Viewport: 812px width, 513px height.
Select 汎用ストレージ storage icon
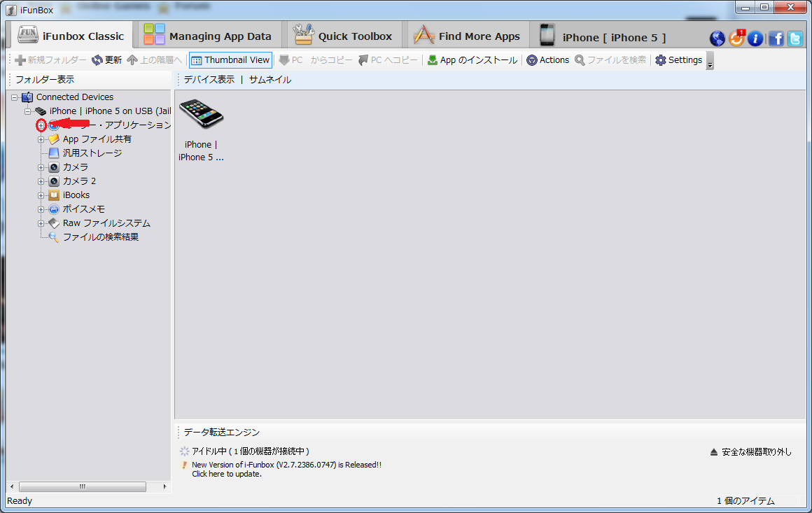click(54, 153)
